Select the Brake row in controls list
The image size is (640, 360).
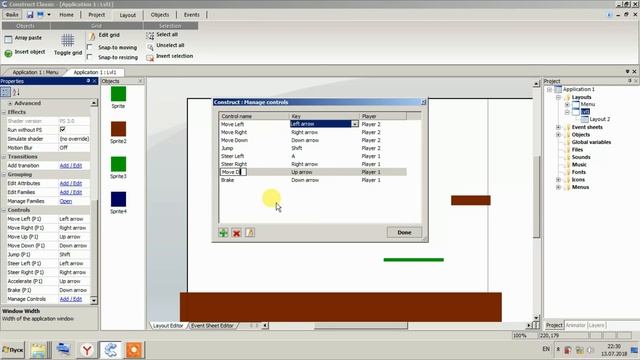point(313,180)
